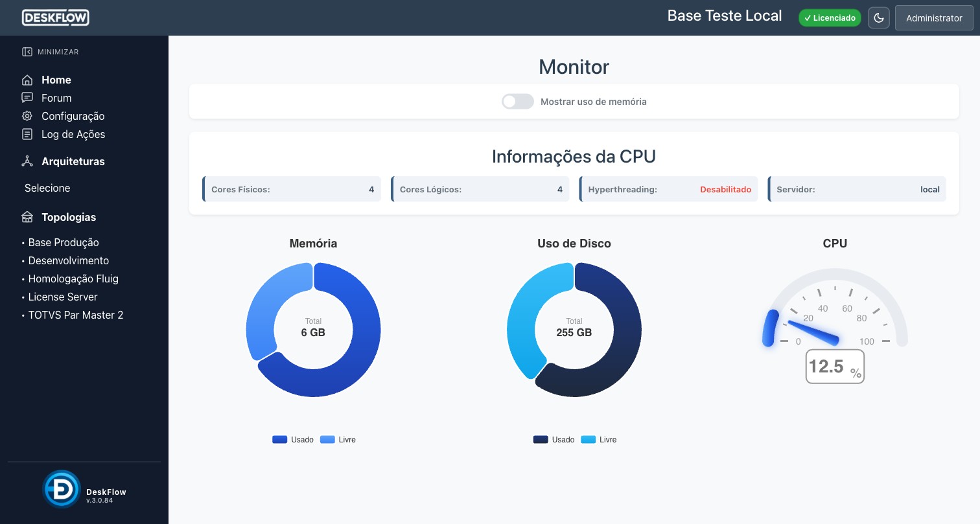Click the round DeskFlow logo at sidebar bottom

[62, 489]
